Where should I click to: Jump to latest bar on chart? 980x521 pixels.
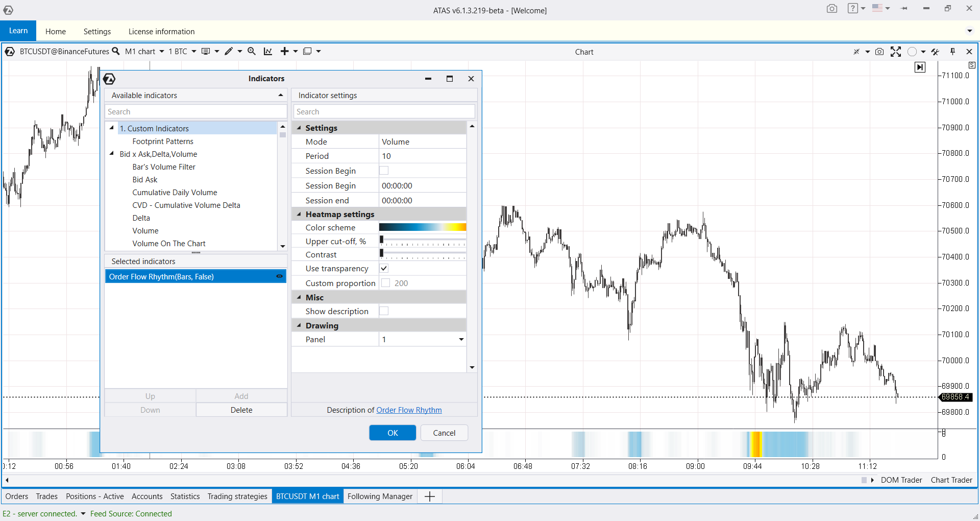coord(920,67)
